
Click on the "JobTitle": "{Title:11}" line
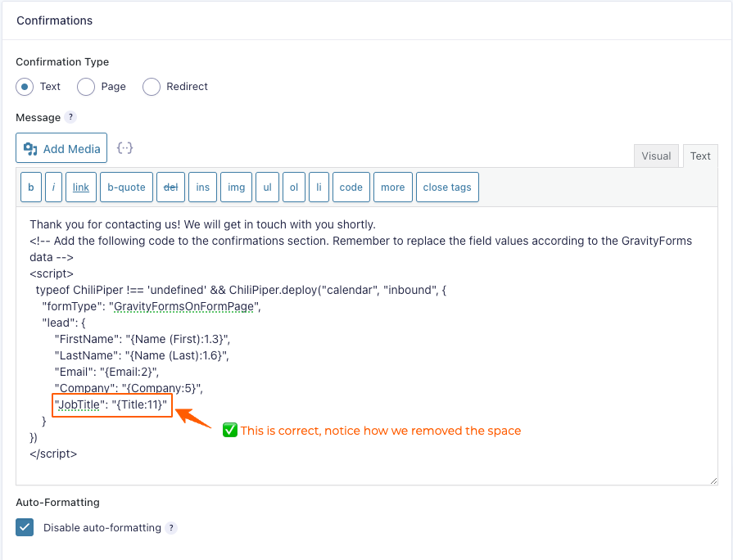111,404
